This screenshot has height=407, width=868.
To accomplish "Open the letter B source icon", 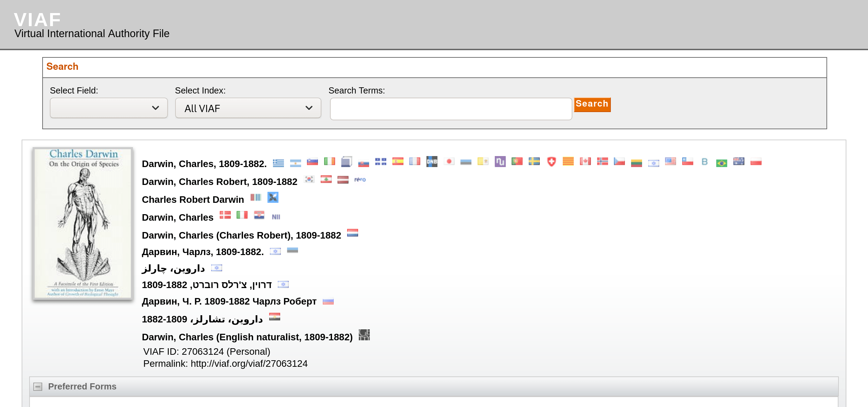I will [705, 162].
